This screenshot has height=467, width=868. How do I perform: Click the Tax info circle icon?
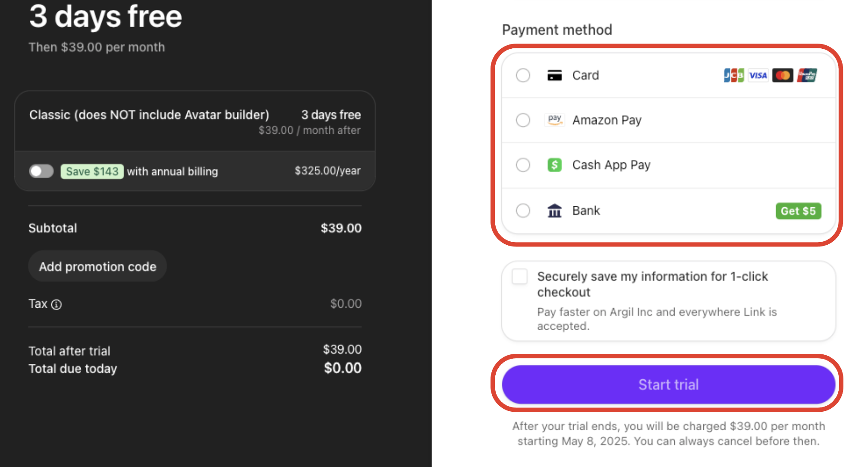pos(57,305)
